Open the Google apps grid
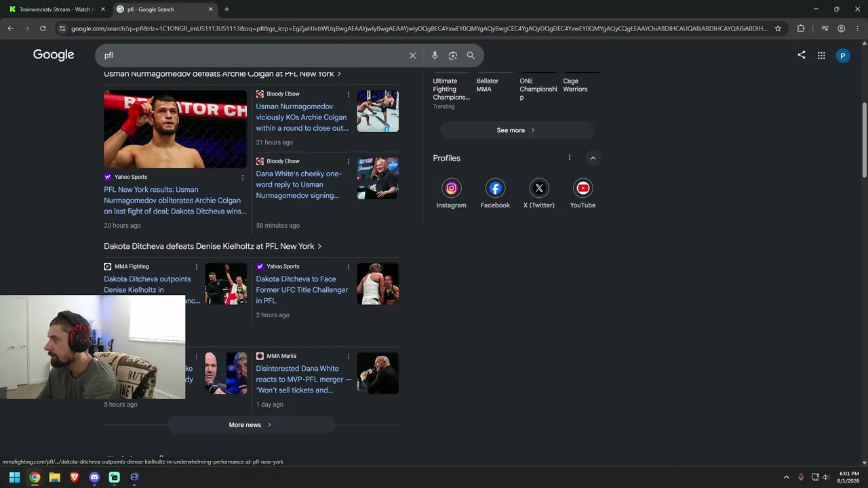 (821, 56)
